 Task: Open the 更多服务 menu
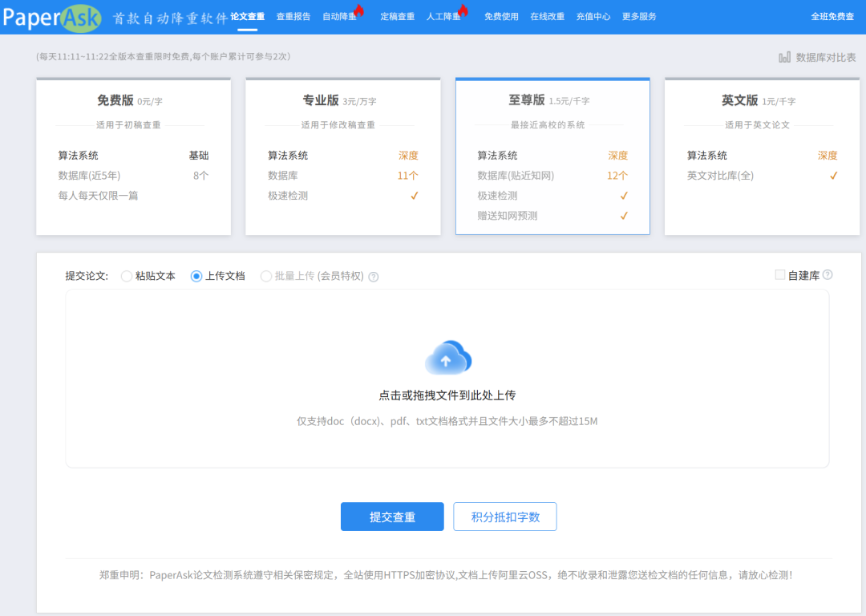point(639,16)
